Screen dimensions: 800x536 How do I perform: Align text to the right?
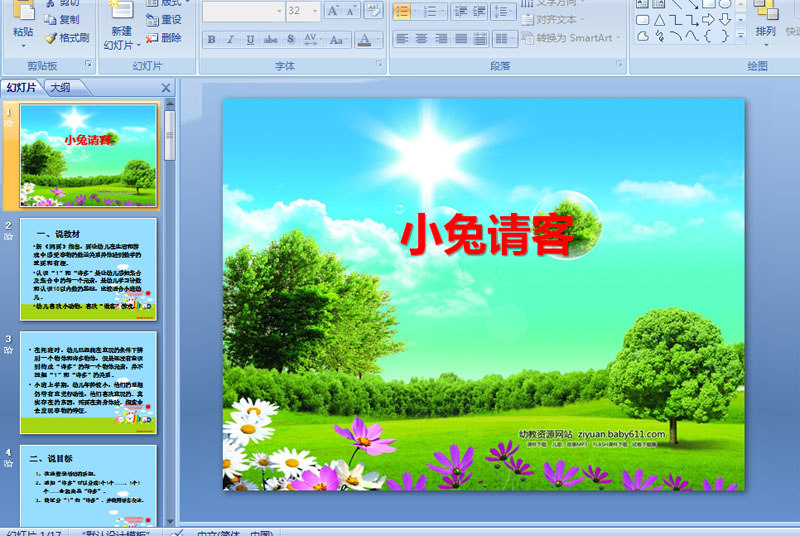point(441,39)
